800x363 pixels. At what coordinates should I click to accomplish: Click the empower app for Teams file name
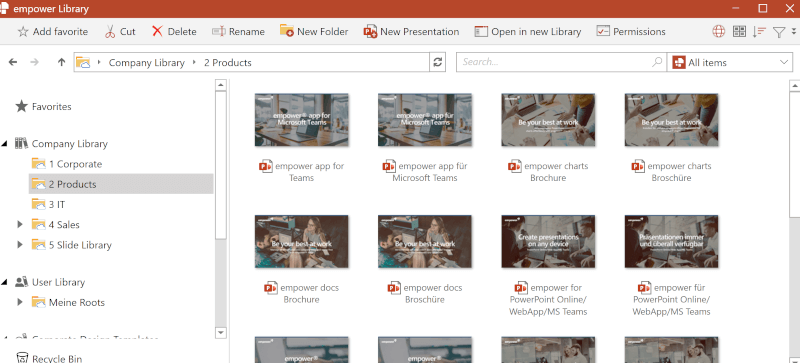[x=309, y=172]
